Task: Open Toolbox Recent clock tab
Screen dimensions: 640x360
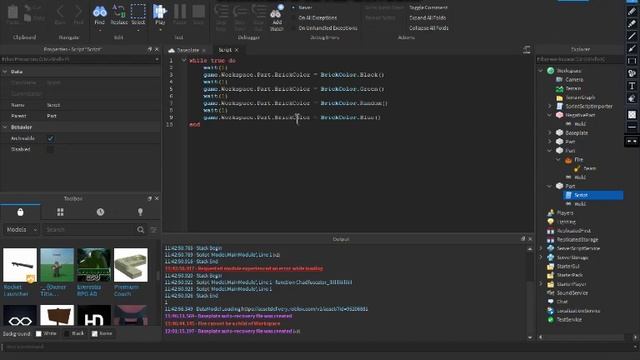Action: 100,212
